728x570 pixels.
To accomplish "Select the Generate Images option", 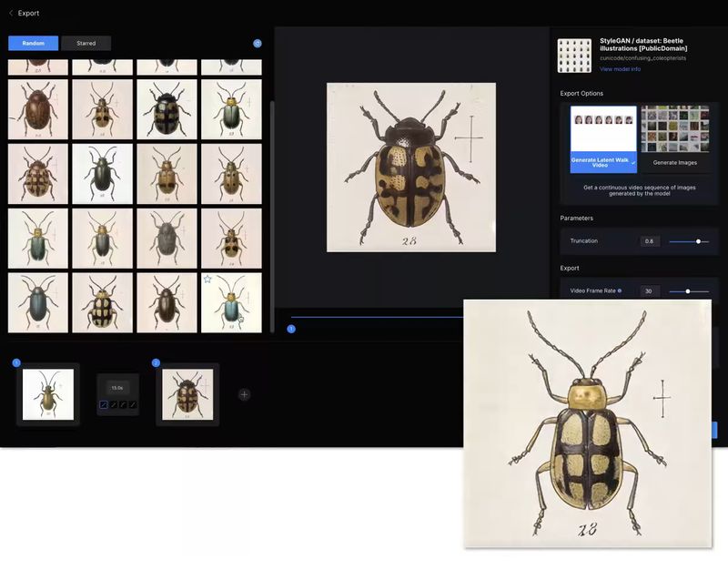I will point(674,138).
